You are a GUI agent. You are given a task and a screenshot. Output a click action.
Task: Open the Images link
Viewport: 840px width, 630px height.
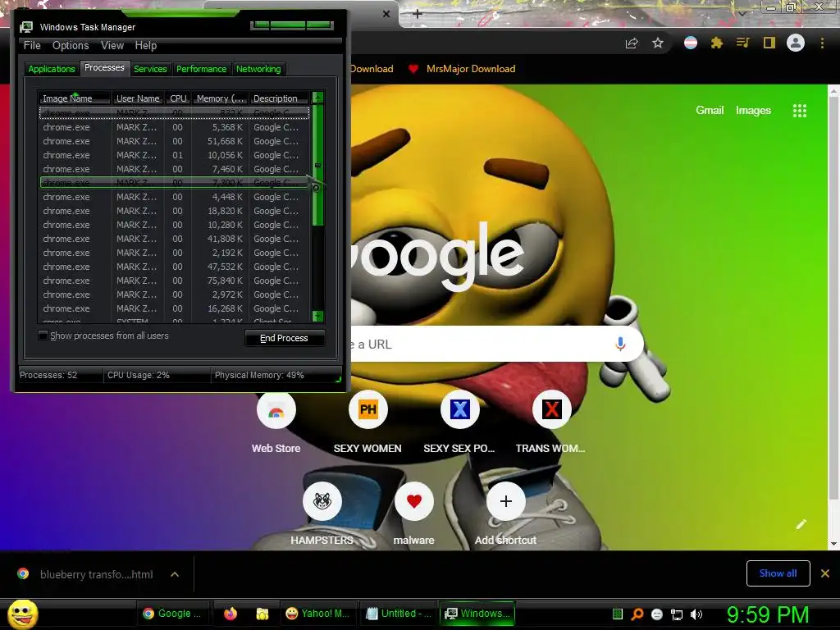click(753, 111)
